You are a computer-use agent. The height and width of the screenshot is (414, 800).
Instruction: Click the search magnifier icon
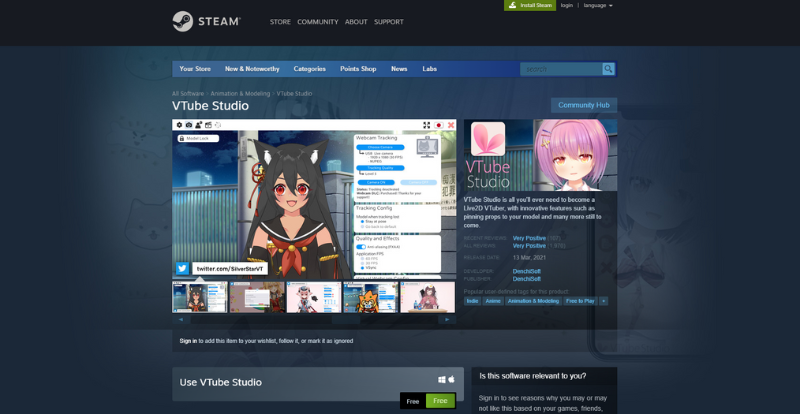608,69
